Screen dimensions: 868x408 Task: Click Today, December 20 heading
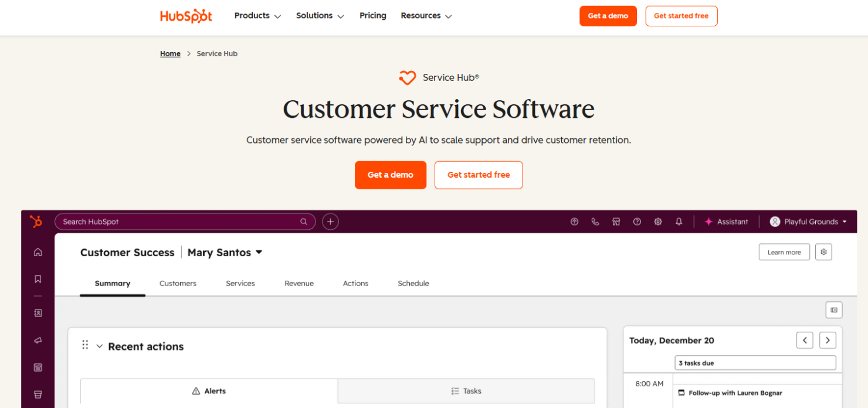tap(672, 341)
